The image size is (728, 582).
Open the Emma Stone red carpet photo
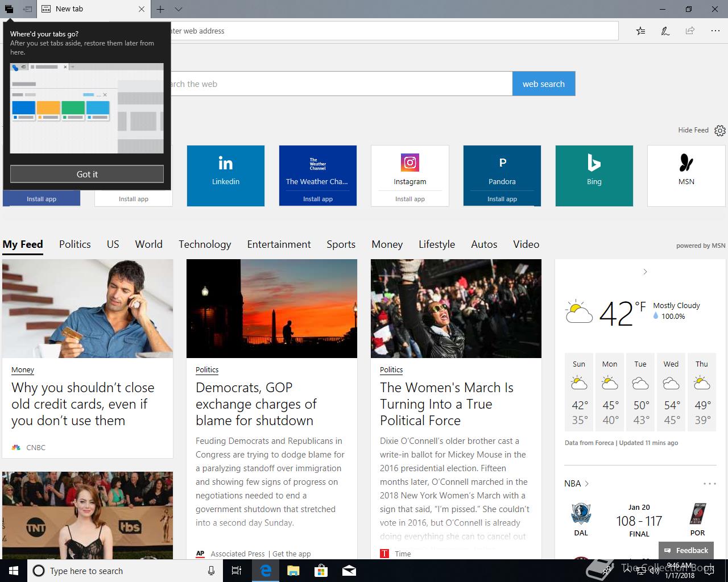coord(88,516)
